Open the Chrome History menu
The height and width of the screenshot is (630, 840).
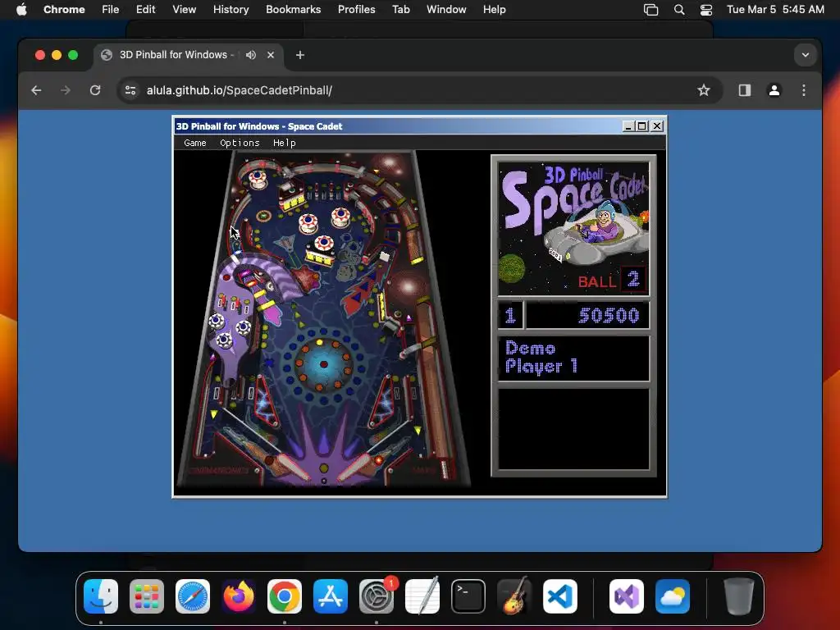[x=231, y=10]
